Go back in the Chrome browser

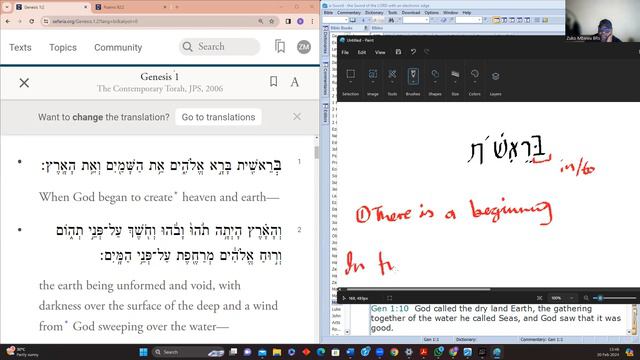click(8, 21)
